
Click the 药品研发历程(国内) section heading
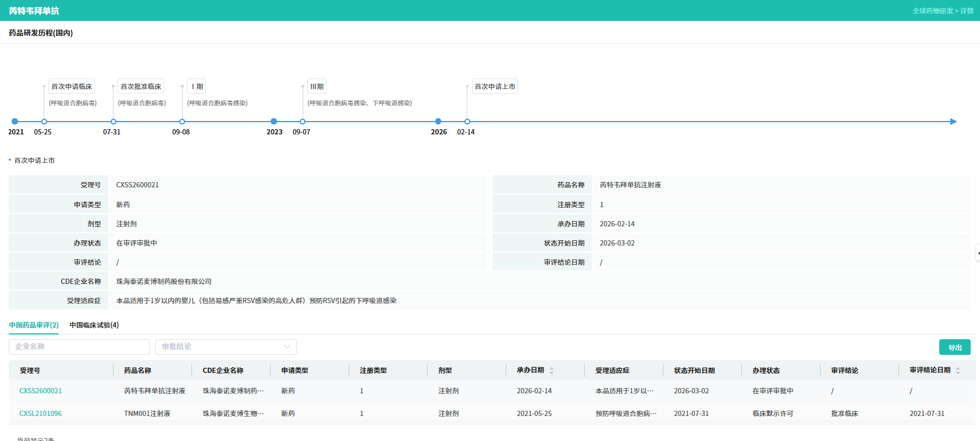pos(41,33)
